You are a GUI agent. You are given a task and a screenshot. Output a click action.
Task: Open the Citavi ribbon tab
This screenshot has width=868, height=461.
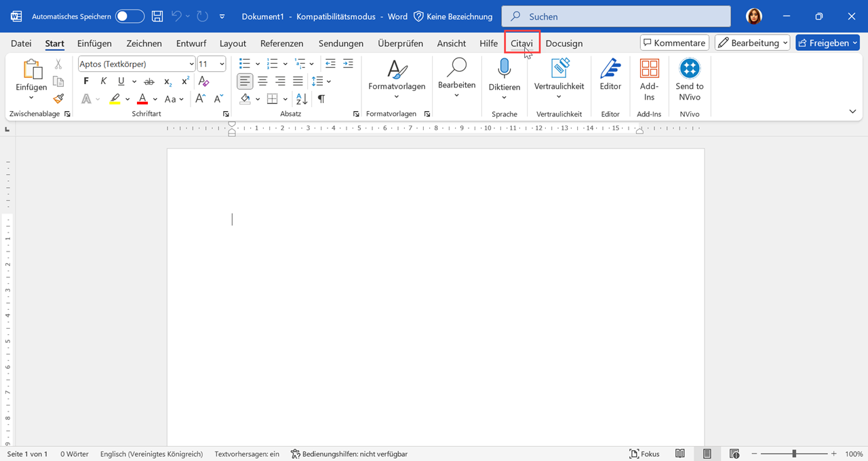[521, 43]
